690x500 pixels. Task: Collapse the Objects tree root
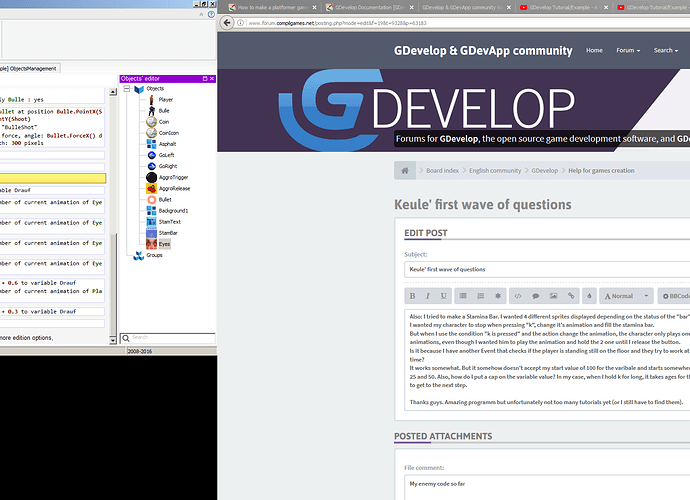(x=127, y=89)
